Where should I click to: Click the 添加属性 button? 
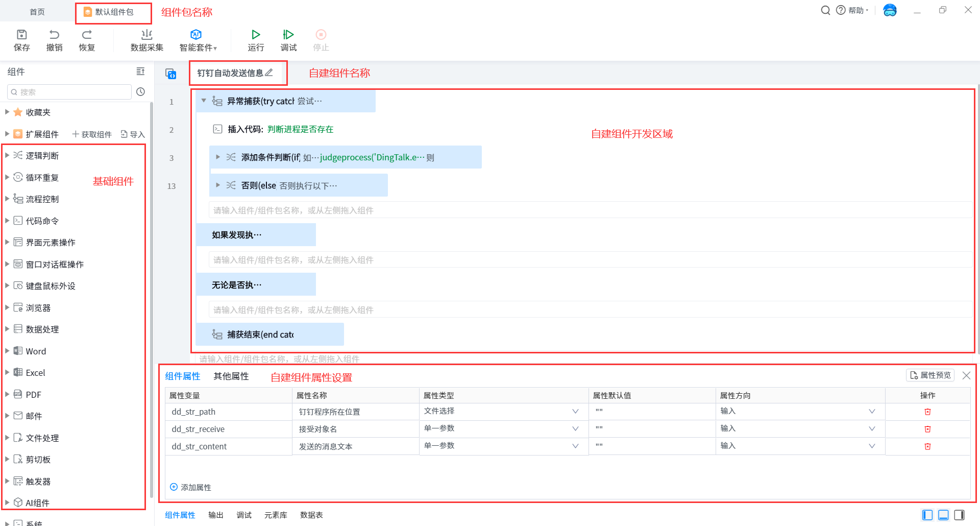click(x=190, y=487)
